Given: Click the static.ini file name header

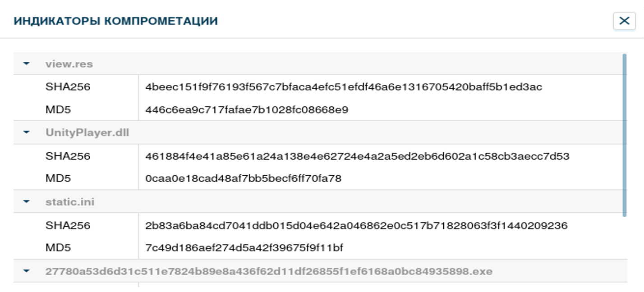Looking at the screenshot, I should click(70, 201).
